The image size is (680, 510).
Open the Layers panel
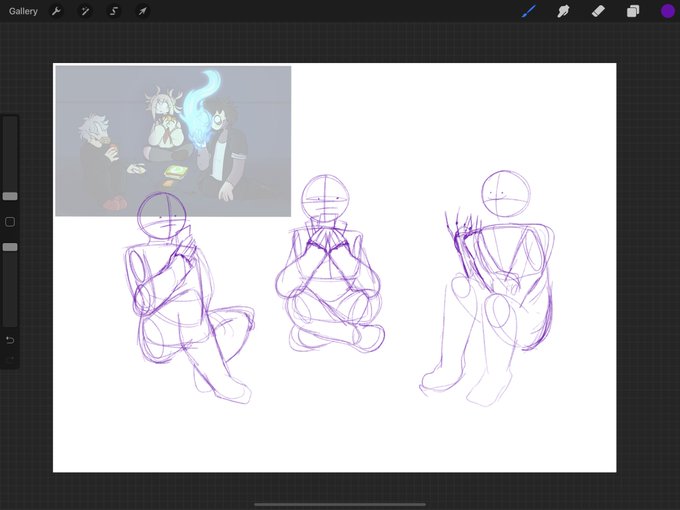pyautogui.click(x=633, y=11)
